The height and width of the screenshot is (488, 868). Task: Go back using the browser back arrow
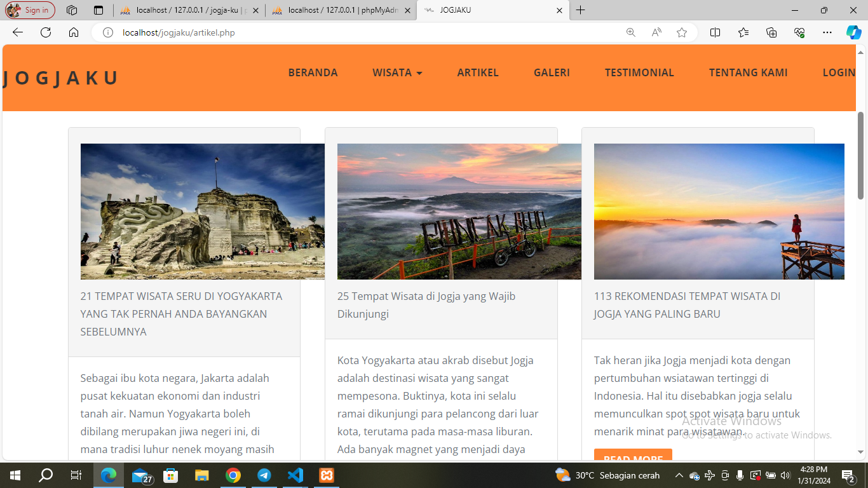pos(17,32)
